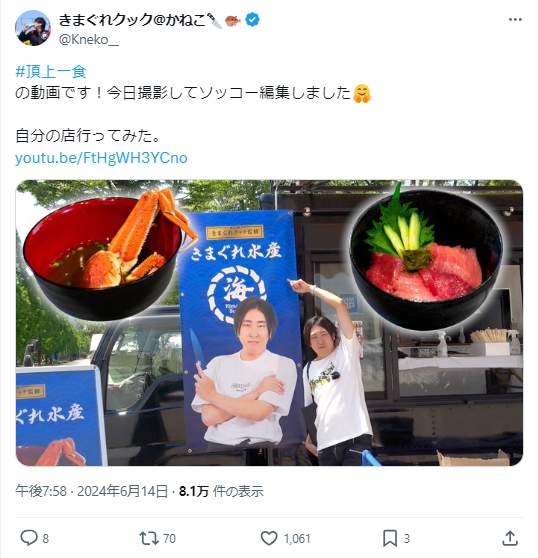Viewport: 538px width, 558px height.
Task: Click the 8.1万 件の表示 view count
Action: [221, 491]
